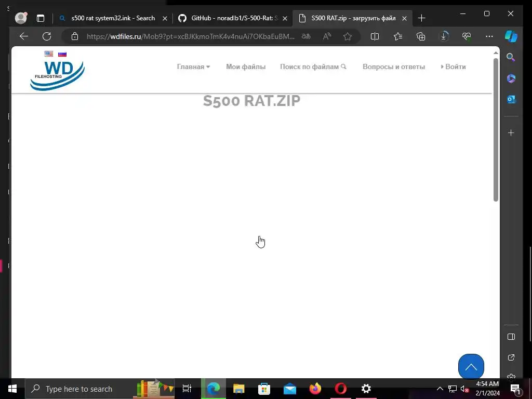Open the split screen icon
Viewport: 532px width, 399px height.
point(375,36)
